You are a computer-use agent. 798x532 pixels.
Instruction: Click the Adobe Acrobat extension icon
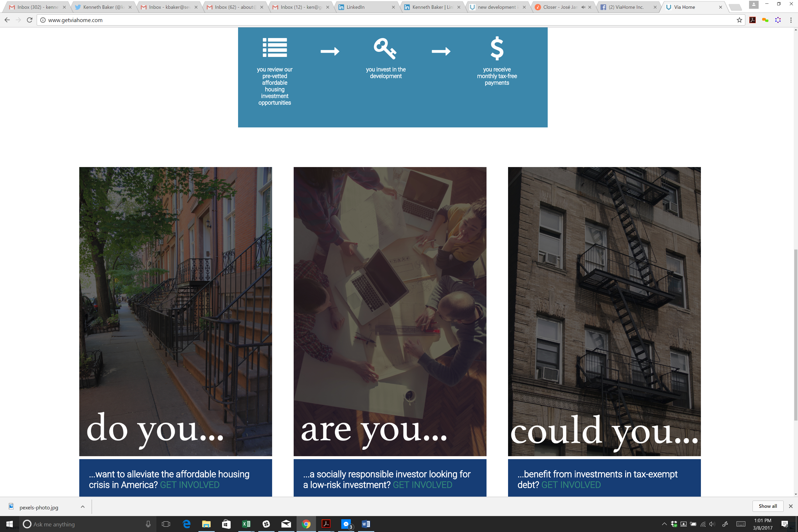click(752, 20)
